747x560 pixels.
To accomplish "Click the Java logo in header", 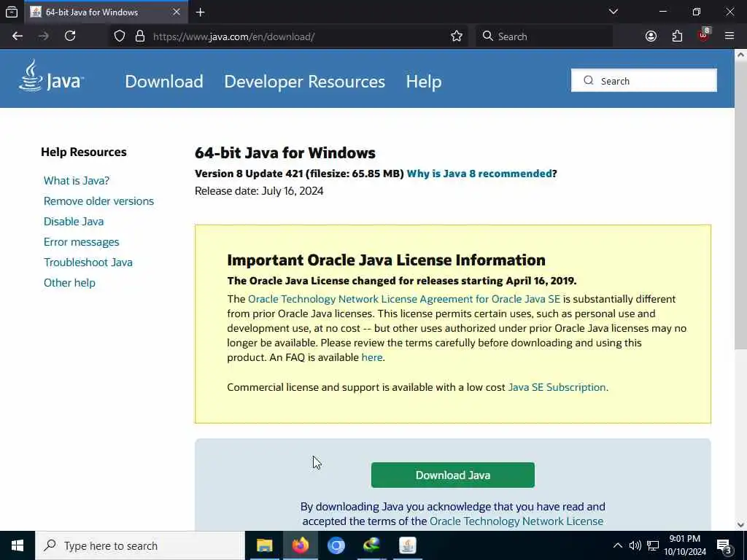I will (52, 76).
